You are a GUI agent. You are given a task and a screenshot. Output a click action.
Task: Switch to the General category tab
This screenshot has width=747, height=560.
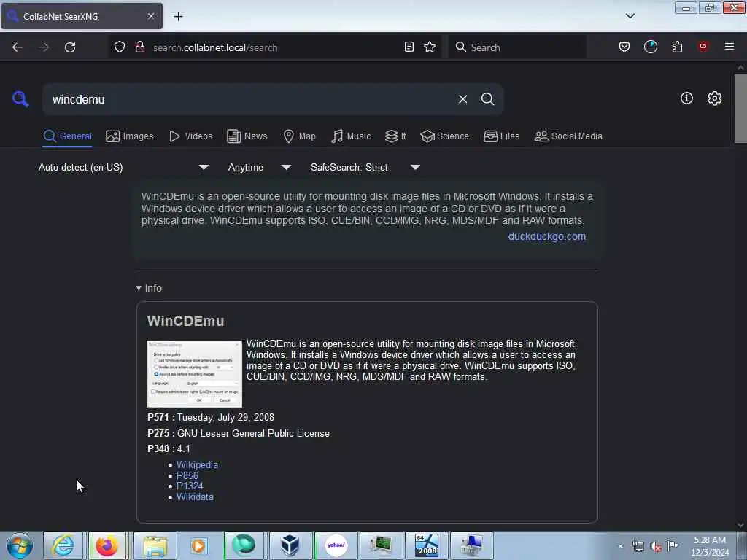(x=67, y=136)
